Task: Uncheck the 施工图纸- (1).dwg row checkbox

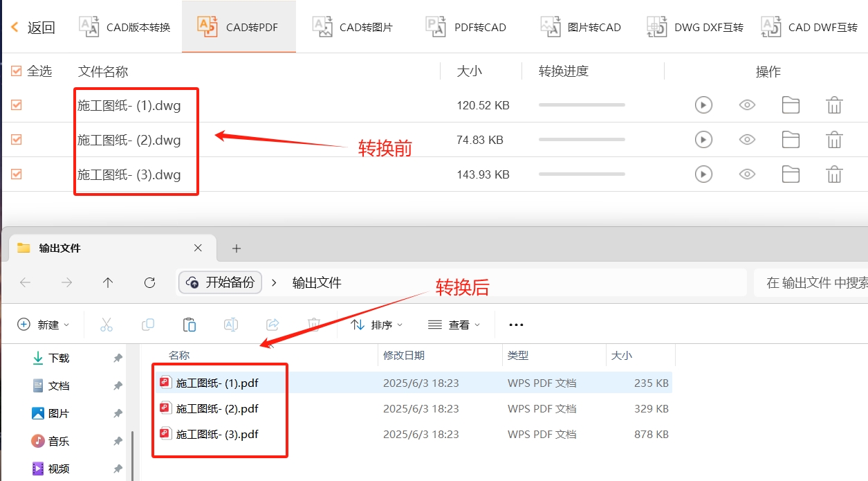Action: [x=17, y=105]
